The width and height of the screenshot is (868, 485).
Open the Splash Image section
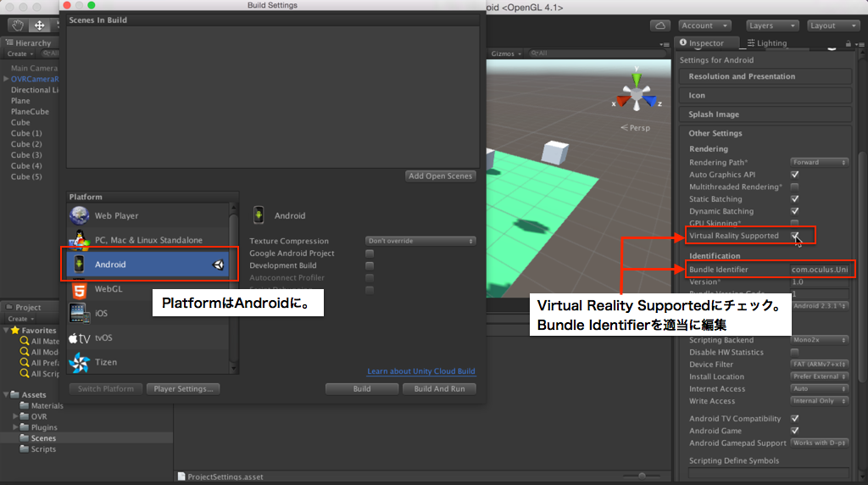tap(765, 114)
